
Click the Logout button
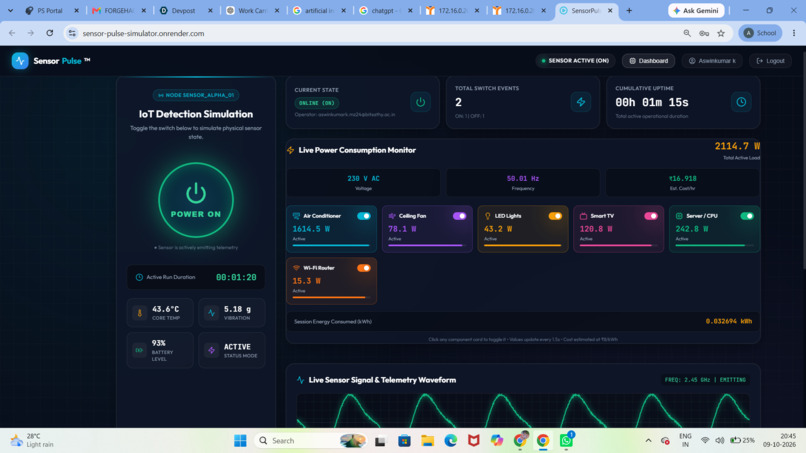771,61
